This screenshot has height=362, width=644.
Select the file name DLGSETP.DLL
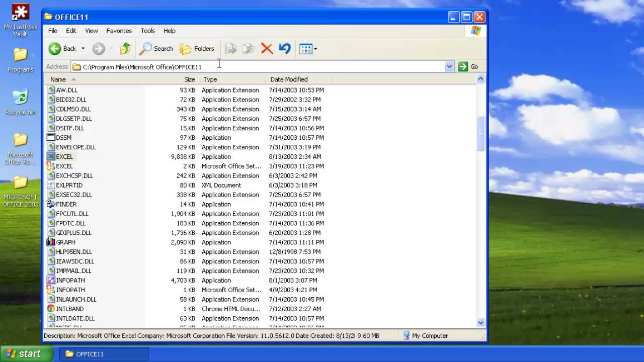74,119
